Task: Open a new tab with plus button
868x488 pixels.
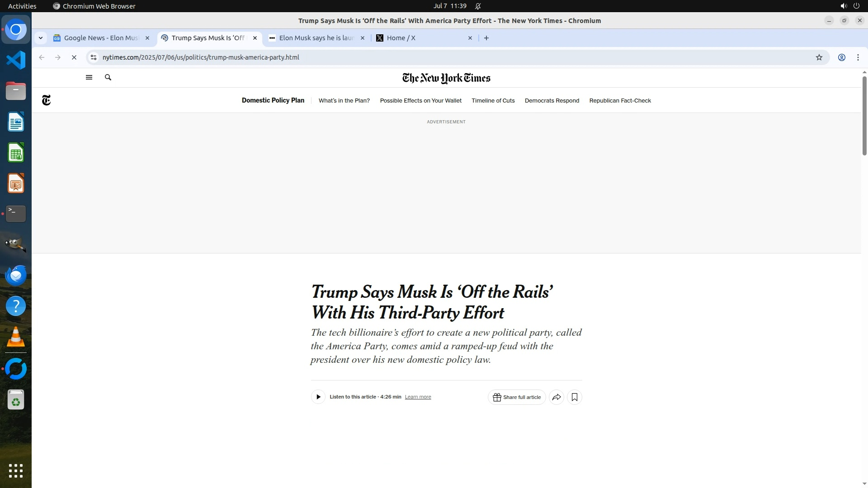Action: point(486,38)
